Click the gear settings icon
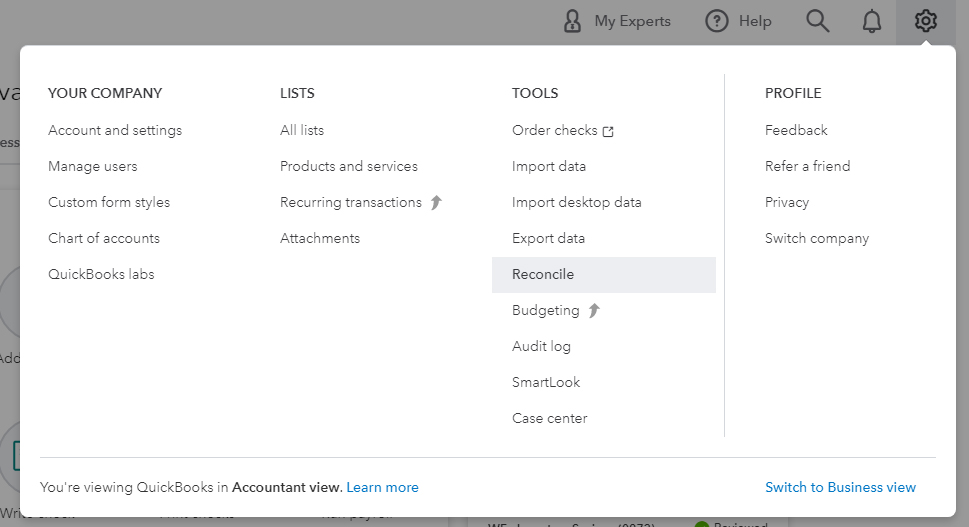Screen dimensions: 969x527 point(925,21)
